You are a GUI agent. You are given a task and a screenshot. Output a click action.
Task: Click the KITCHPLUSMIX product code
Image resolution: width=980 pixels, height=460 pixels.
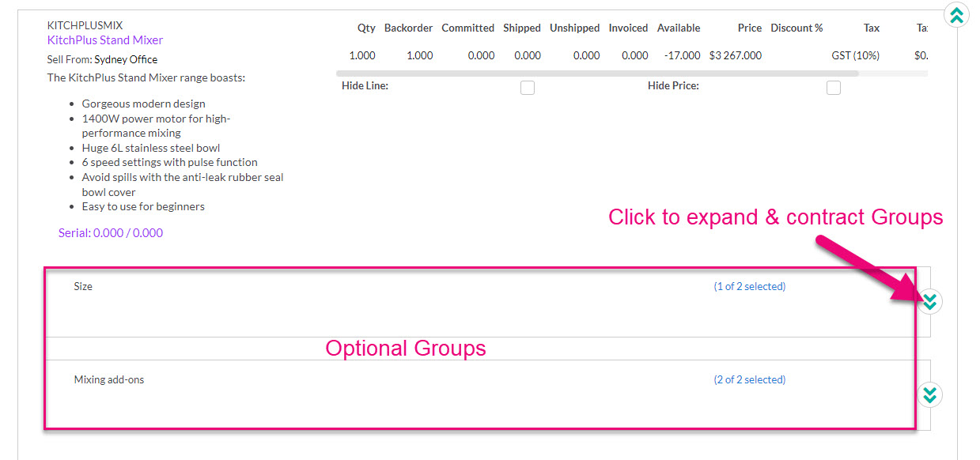(x=85, y=25)
